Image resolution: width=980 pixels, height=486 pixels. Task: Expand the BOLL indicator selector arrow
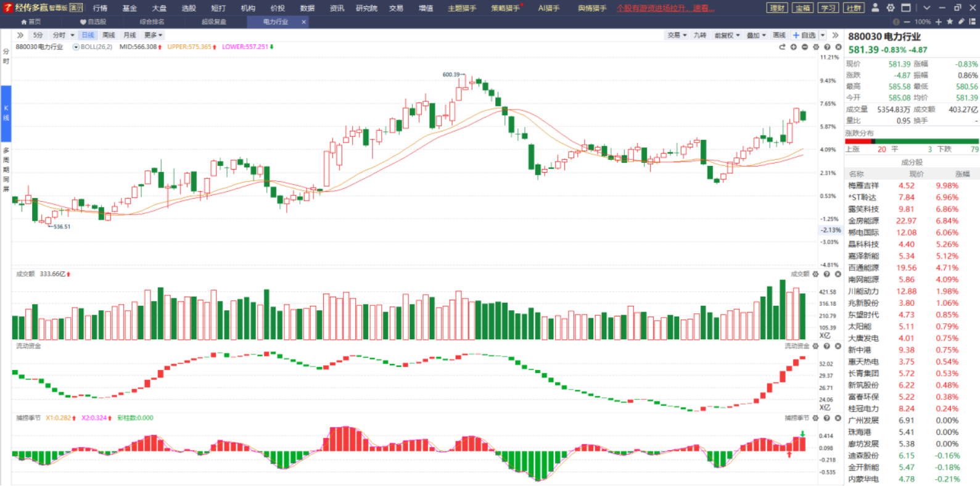coord(76,47)
